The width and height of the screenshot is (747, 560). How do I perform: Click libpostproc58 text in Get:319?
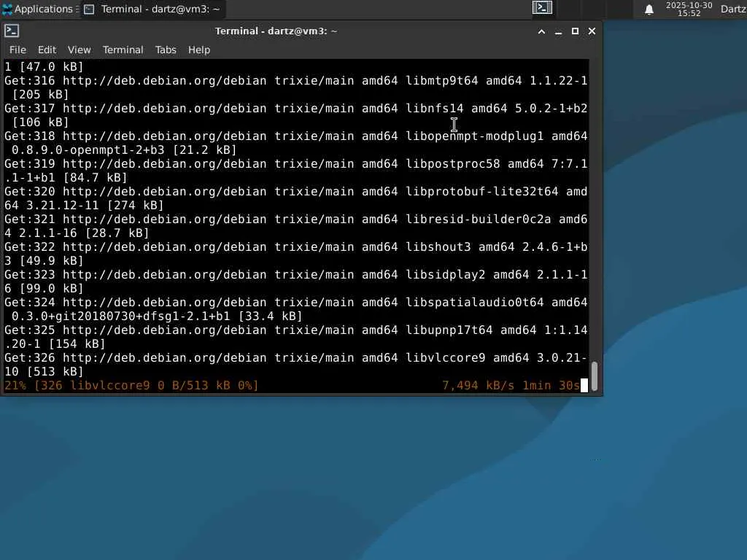(452, 163)
